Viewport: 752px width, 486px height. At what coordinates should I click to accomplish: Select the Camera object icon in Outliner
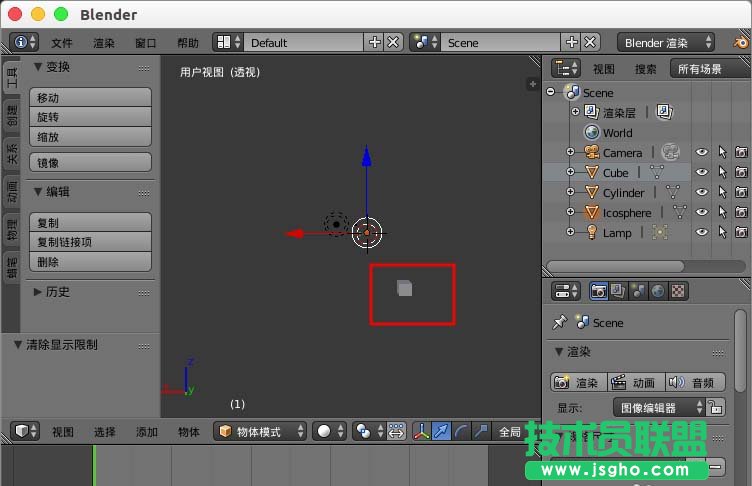pyautogui.click(x=592, y=153)
